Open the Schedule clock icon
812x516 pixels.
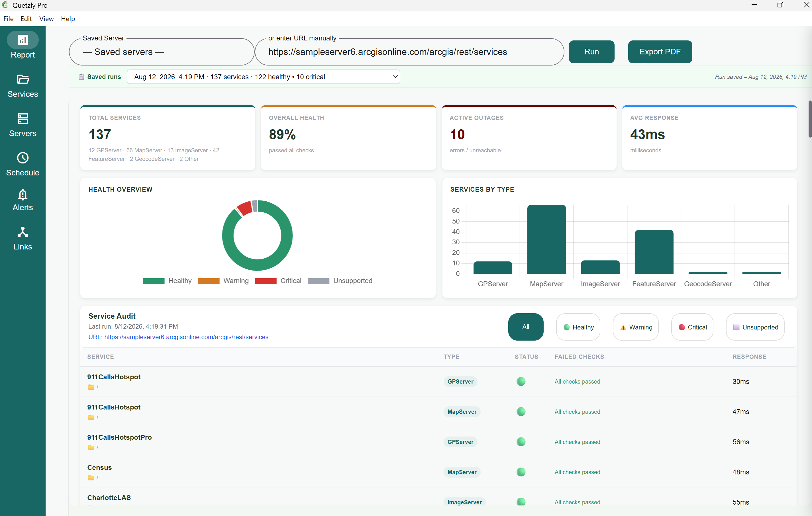[23, 158]
